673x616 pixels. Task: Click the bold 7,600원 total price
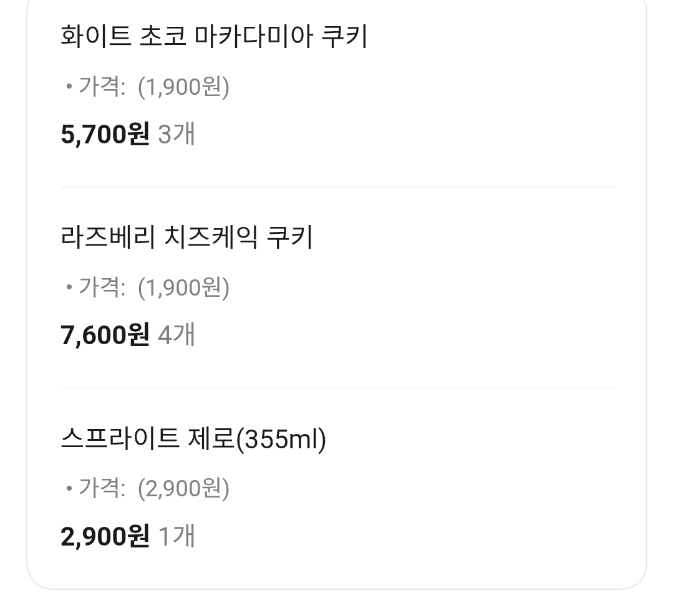[105, 335]
